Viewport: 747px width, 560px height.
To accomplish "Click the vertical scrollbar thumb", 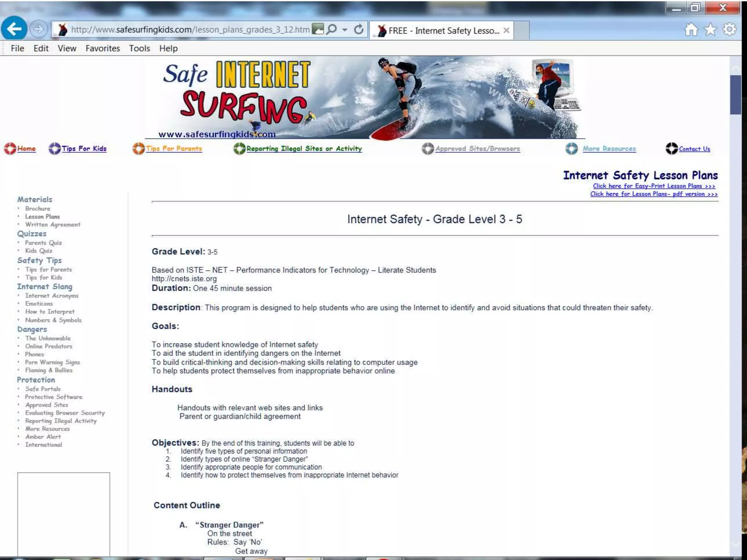I will 735,95.
